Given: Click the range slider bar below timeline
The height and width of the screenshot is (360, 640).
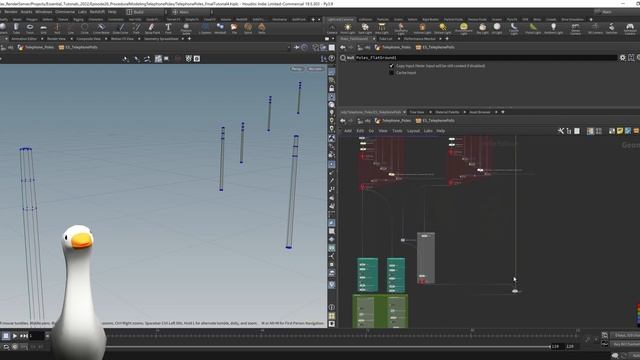Looking at the screenshot, I should point(327,347).
